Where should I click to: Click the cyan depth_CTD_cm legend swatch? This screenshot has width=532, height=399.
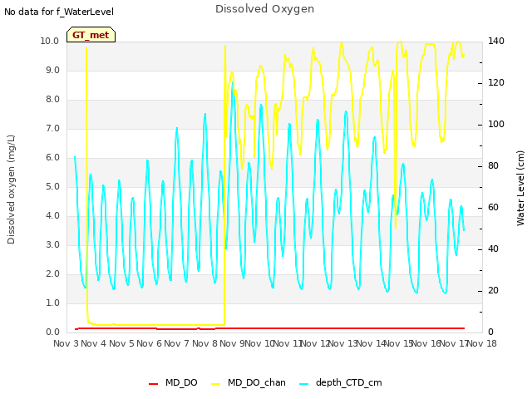coord(304,384)
